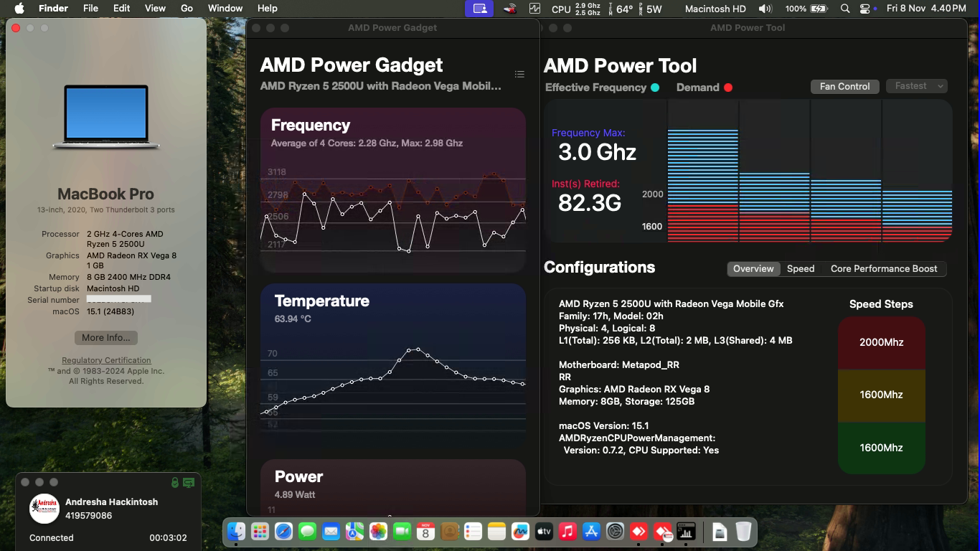980x551 pixels.
Task: Click the activity graph icon in menu bar
Action: [534, 9]
